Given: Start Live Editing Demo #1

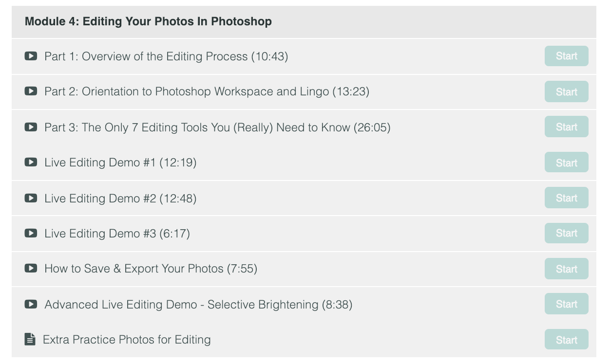Looking at the screenshot, I should click(x=566, y=163).
